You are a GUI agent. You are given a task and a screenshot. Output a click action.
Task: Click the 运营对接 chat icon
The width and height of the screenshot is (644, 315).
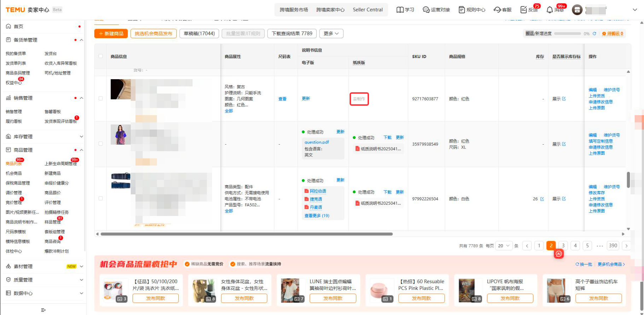pyautogui.click(x=426, y=10)
